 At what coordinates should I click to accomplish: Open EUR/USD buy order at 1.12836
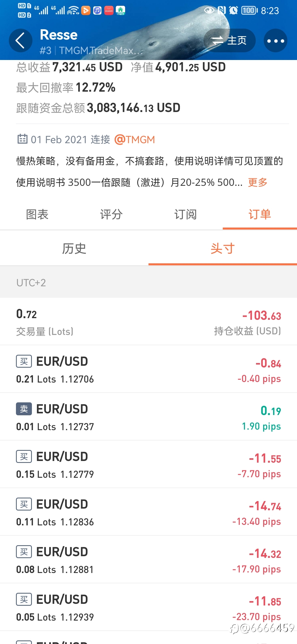click(x=148, y=512)
